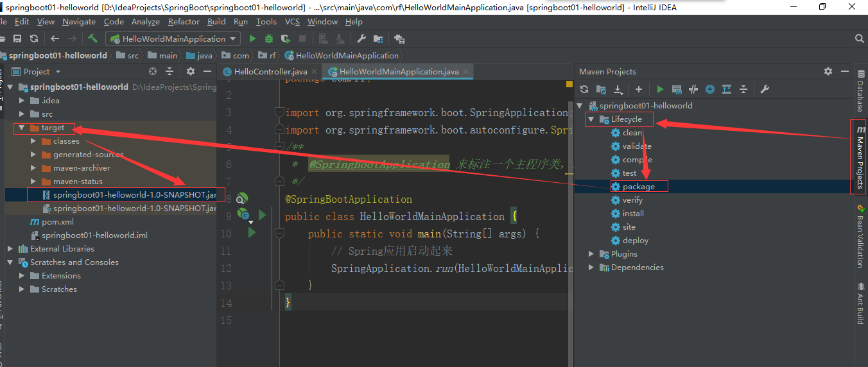
Task: Click the Stop square icon in the toolbar
Action: [x=302, y=38]
